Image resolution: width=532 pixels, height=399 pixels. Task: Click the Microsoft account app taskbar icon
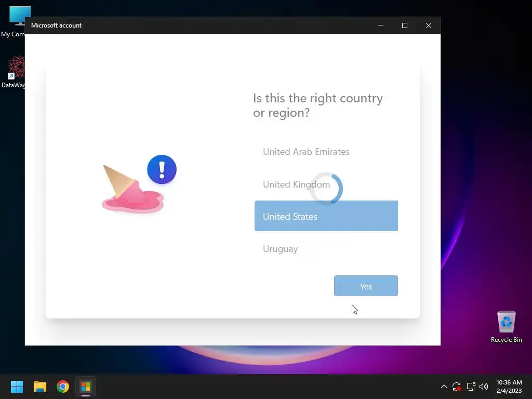[x=86, y=387]
